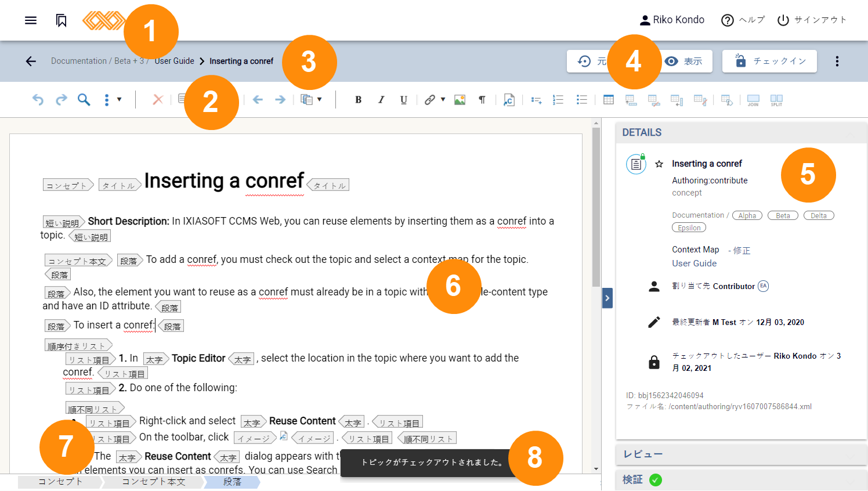
Task: Apply underline formatting
Action: tap(404, 100)
